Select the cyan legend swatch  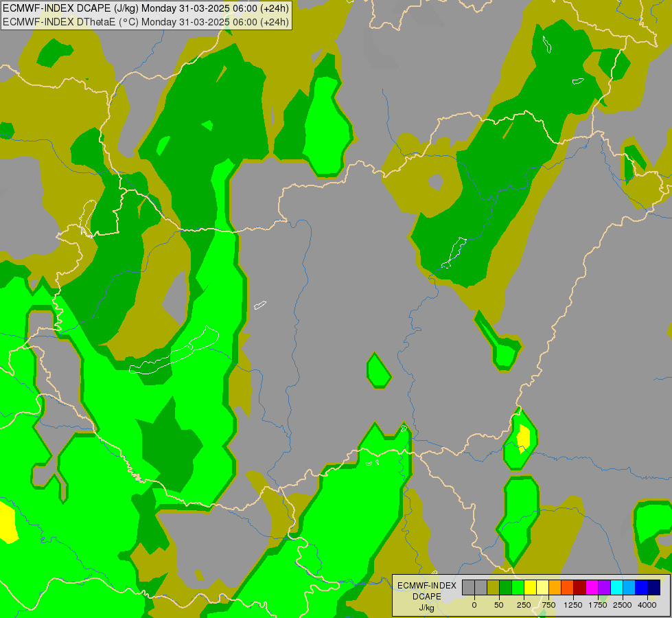coord(616,587)
